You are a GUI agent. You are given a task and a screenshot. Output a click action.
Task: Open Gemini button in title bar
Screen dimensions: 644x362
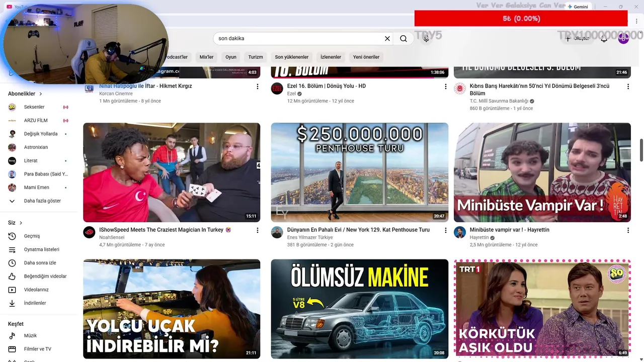(x=578, y=7)
